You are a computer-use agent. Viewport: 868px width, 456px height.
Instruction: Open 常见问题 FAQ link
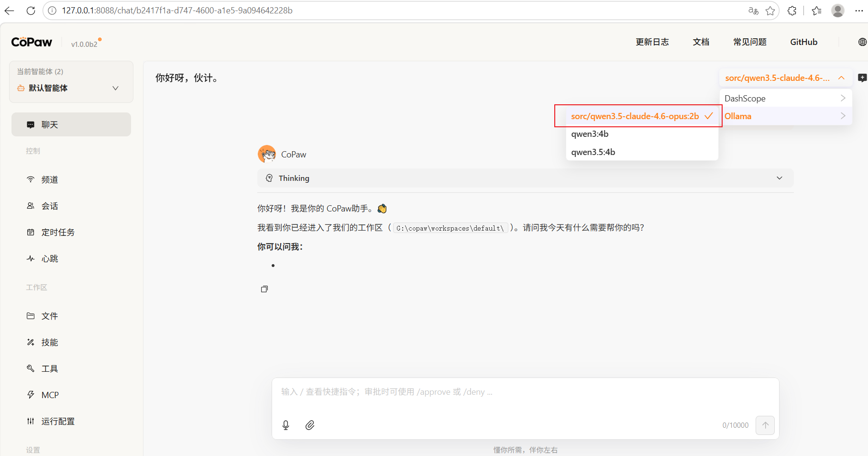click(750, 42)
